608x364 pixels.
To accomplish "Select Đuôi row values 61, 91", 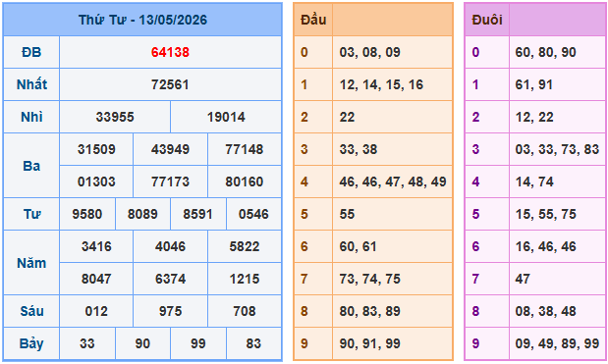I will click(x=534, y=84).
